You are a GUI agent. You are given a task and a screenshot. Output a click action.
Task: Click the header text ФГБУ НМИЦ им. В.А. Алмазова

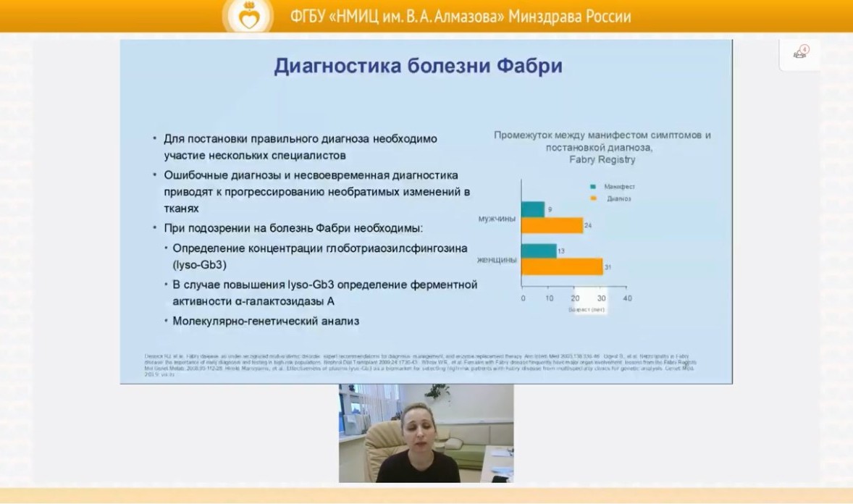pos(460,17)
